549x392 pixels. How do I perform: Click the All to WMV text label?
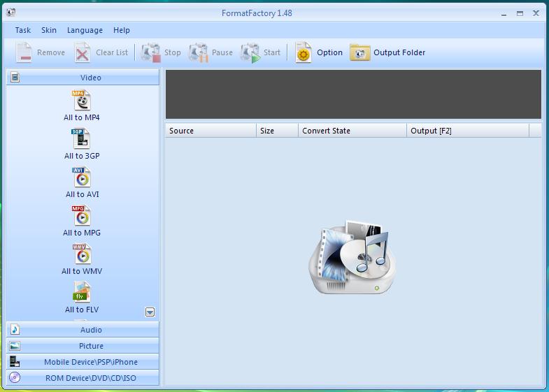click(82, 271)
